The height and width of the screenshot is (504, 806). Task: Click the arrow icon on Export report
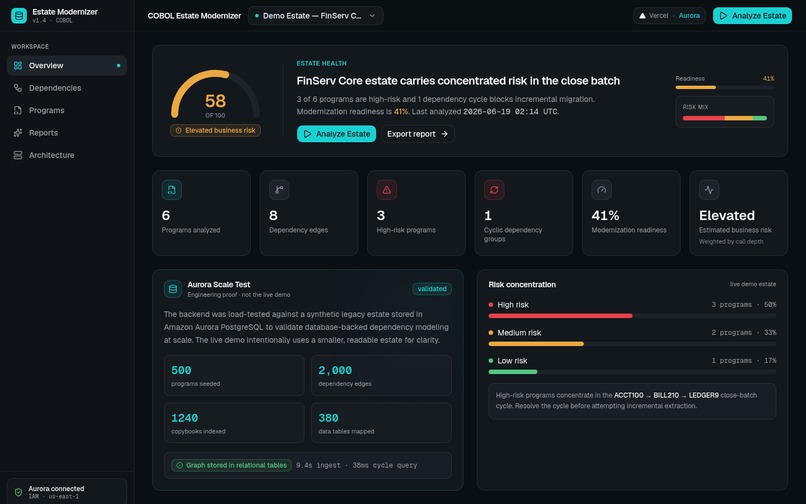pos(444,134)
